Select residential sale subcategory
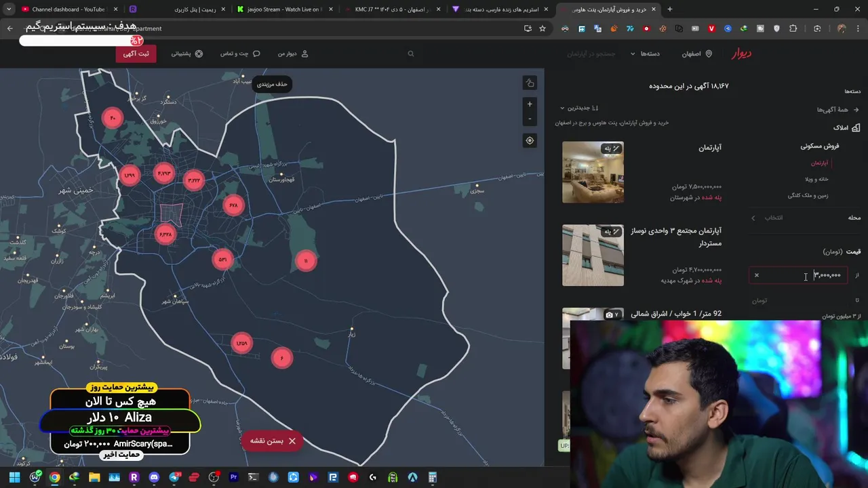The height and width of the screenshot is (488, 868). click(x=819, y=146)
